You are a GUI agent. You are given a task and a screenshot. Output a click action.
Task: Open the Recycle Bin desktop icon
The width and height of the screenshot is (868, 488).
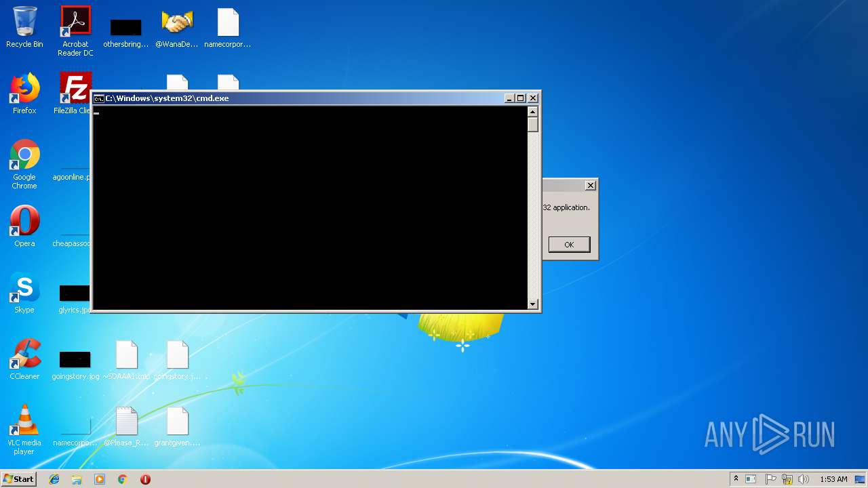click(x=24, y=27)
